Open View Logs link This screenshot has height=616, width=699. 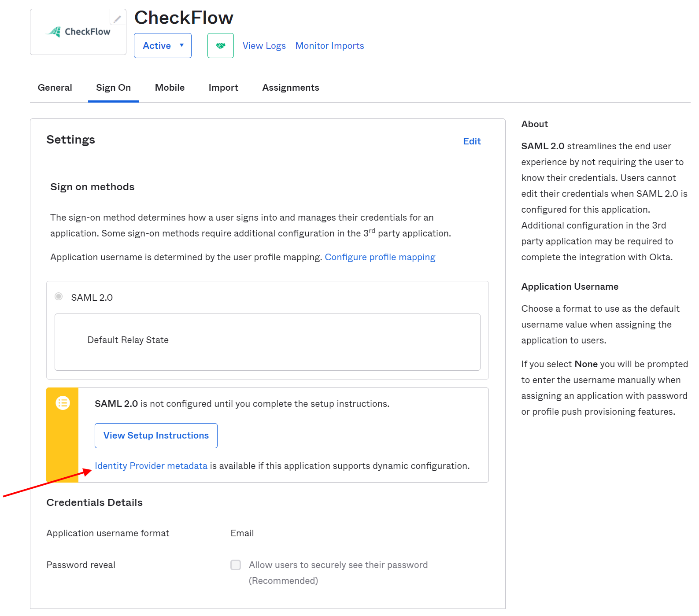coord(264,46)
